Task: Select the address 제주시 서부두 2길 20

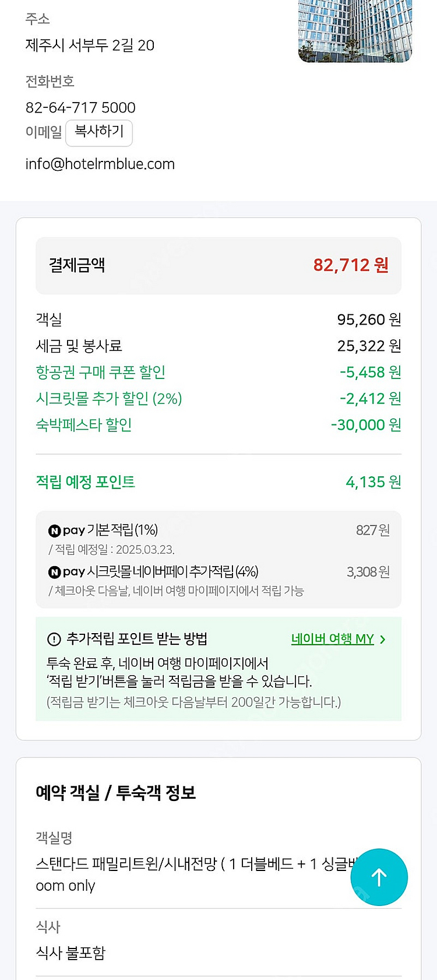Action: click(x=90, y=45)
